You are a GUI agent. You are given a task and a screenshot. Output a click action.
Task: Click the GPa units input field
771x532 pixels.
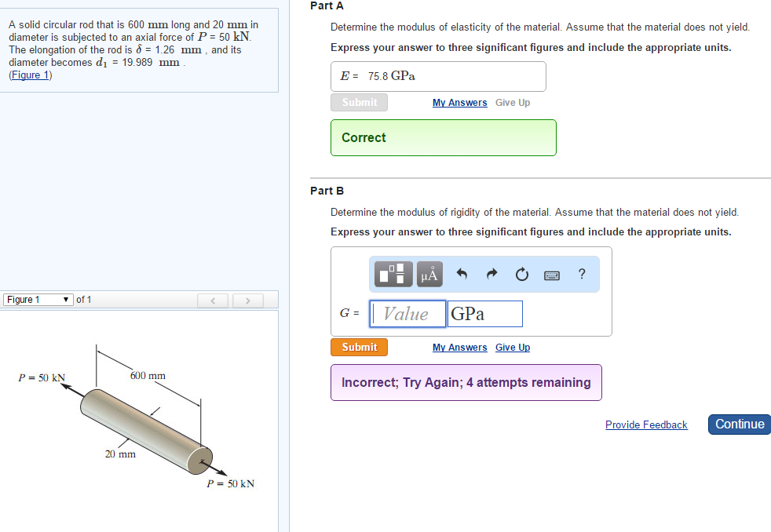click(x=484, y=314)
